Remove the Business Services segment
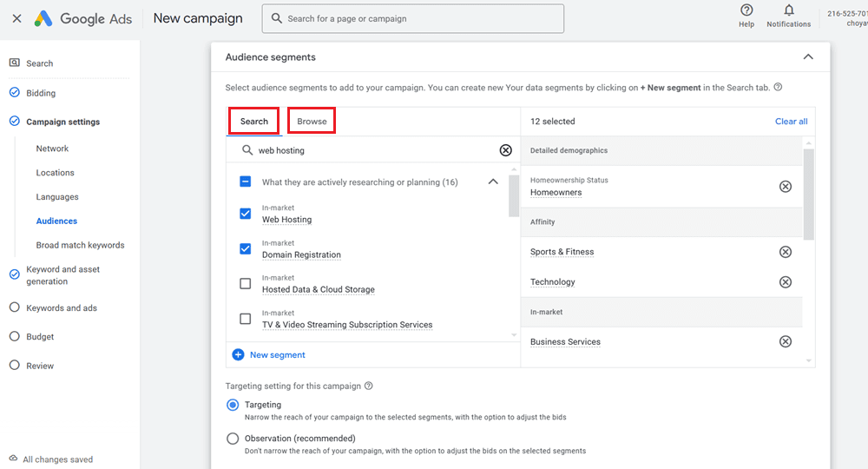This screenshot has width=868, height=469. click(x=786, y=341)
